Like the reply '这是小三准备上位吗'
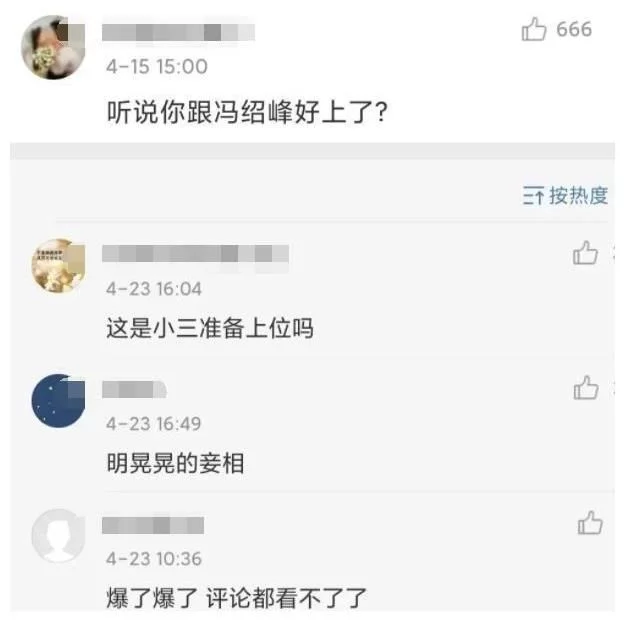Image resolution: width=625 pixels, height=631 pixels. [585, 253]
